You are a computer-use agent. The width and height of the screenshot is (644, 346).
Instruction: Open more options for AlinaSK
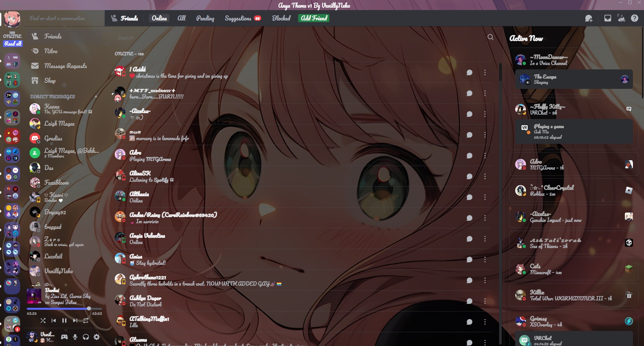tap(485, 176)
